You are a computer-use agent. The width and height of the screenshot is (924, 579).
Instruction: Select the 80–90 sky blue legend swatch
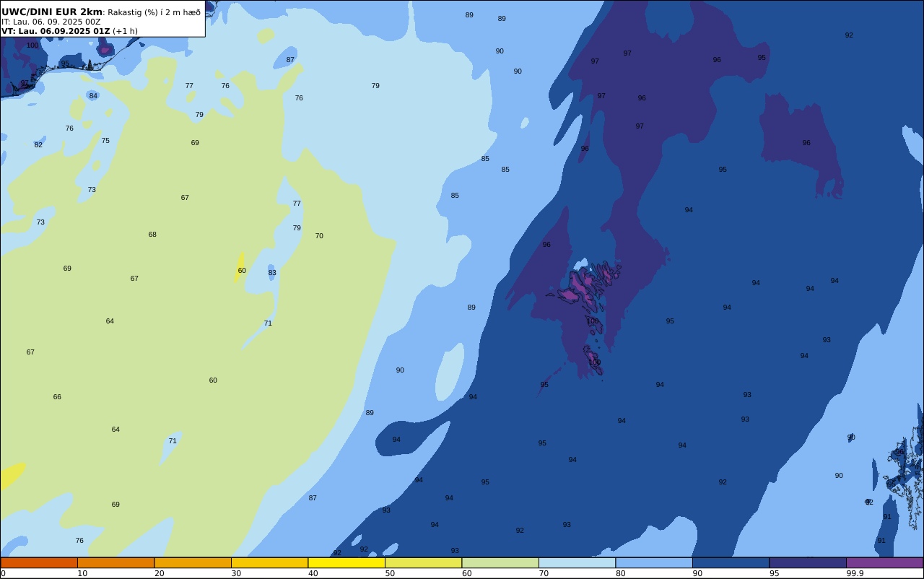(654, 562)
